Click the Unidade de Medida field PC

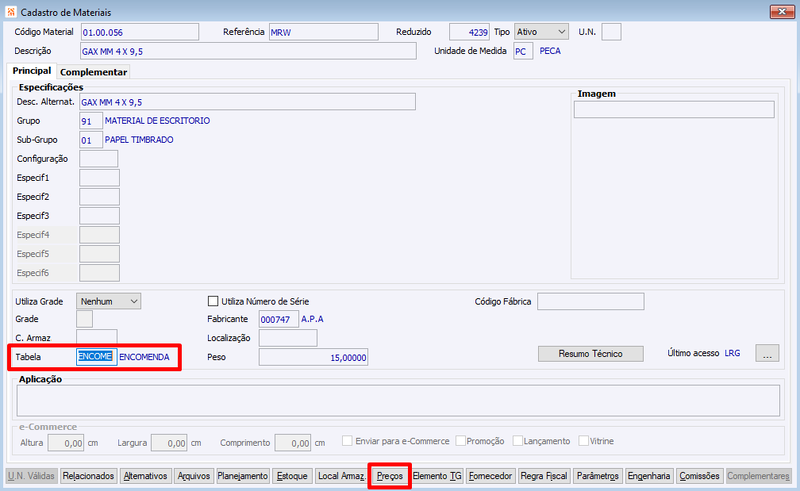[523, 51]
